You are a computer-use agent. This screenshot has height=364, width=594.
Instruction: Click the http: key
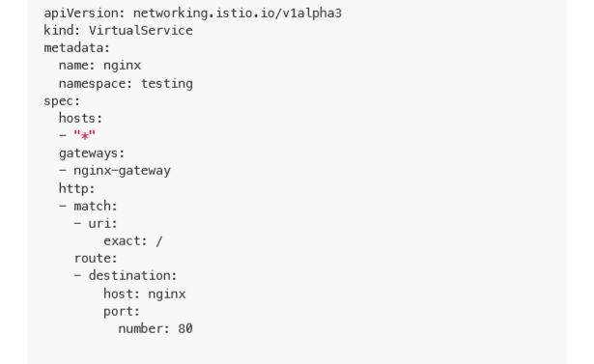point(76,188)
